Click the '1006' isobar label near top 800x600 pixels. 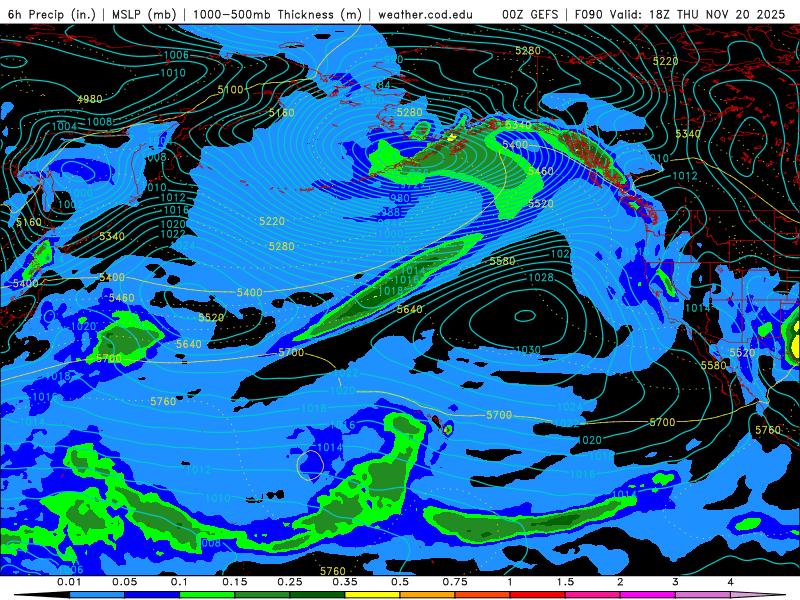tap(176, 55)
